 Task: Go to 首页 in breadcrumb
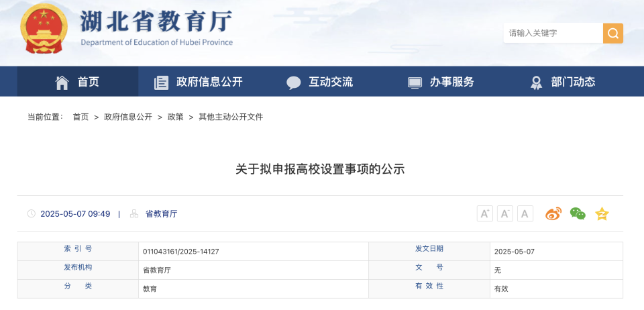81,117
